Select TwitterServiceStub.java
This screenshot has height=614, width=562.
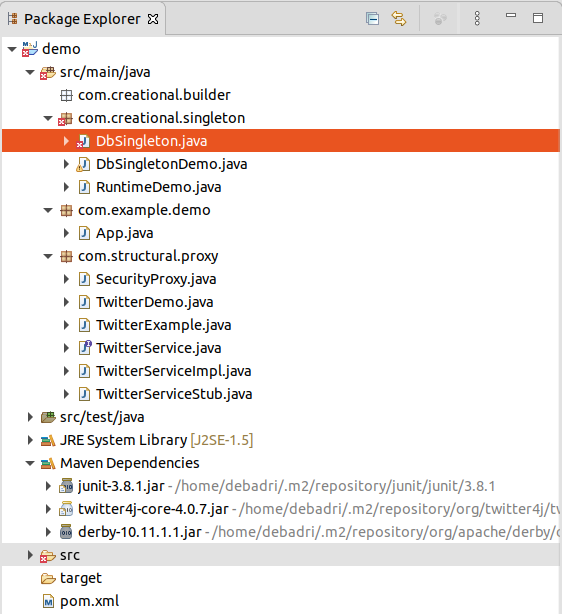[174, 394]
